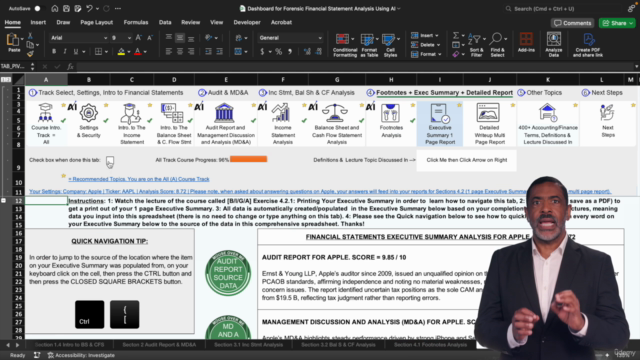640x360 pixels.
Task: Expand the formula bar arrow
Action: click(x=636, y=66)
